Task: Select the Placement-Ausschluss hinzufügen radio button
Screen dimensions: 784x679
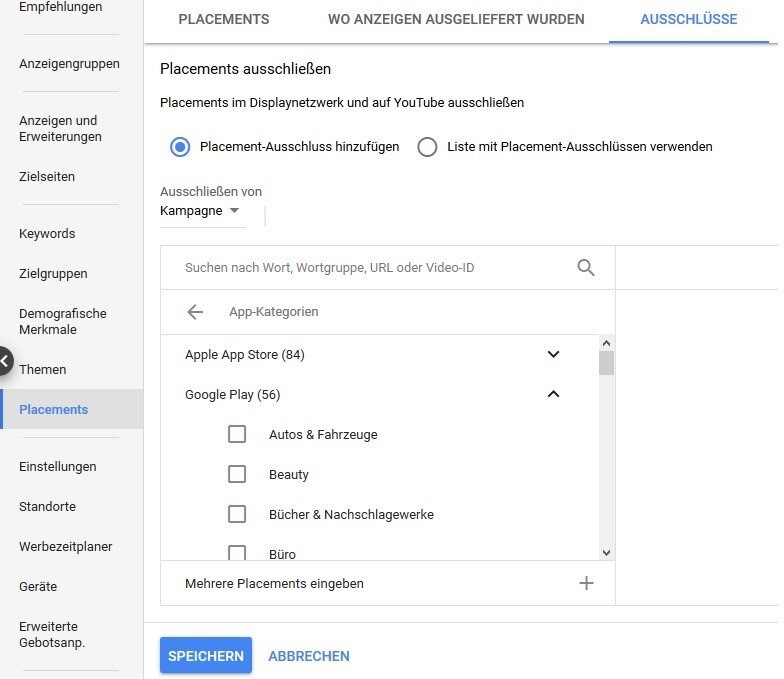Action: point(180,147)
